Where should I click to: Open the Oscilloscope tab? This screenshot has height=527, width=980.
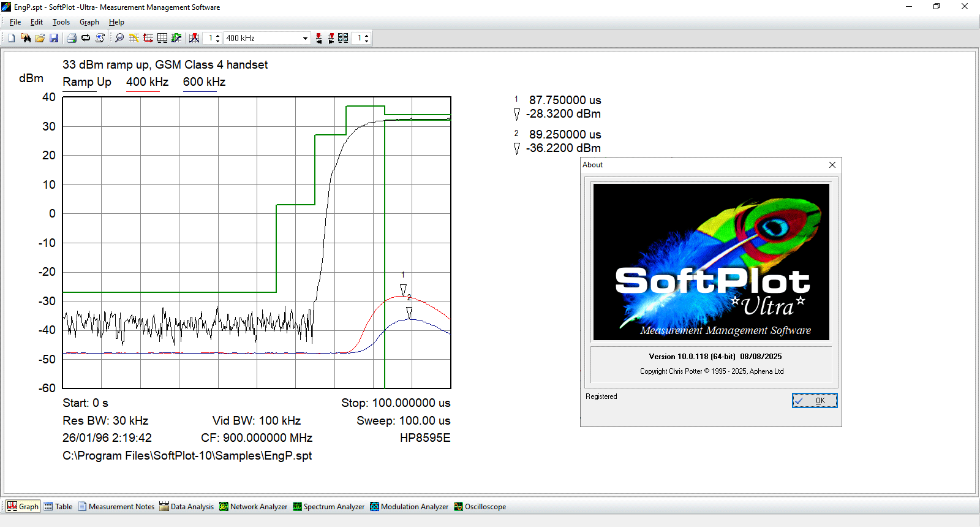480,506
